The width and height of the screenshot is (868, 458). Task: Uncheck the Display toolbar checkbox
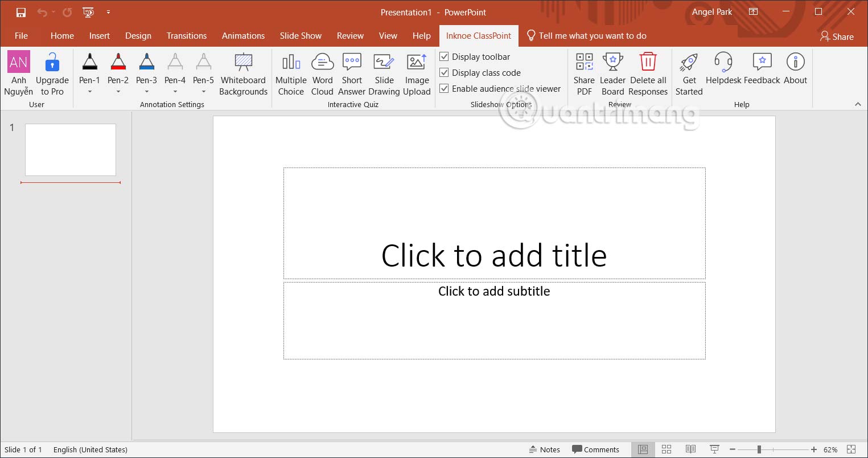445,56
